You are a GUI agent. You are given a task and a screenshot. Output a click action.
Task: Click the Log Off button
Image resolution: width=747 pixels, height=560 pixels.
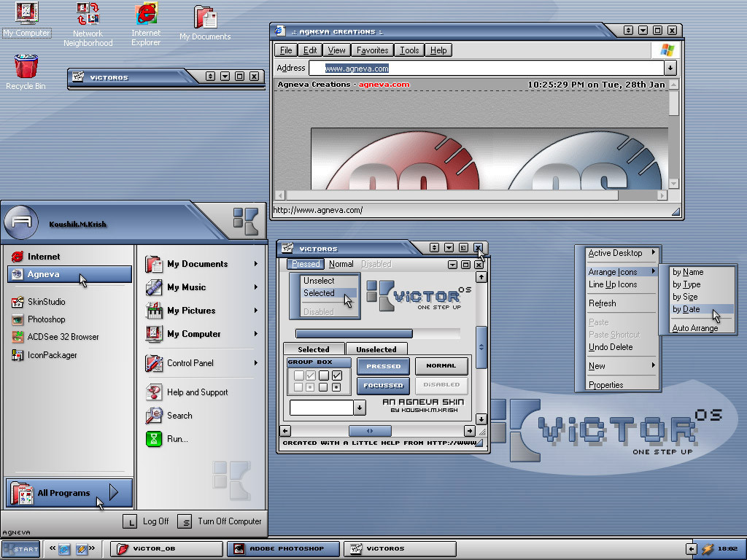(x=146, y=521)
